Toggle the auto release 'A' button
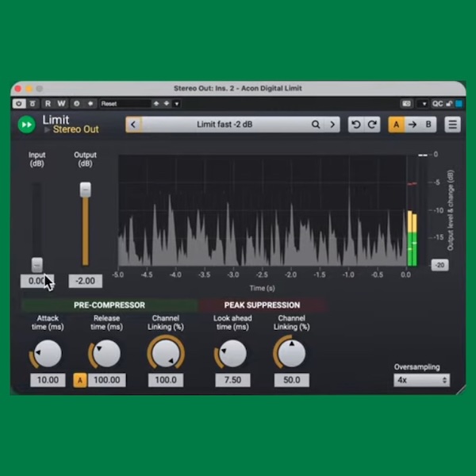This screenshot has width=476, height=476. 80,380
